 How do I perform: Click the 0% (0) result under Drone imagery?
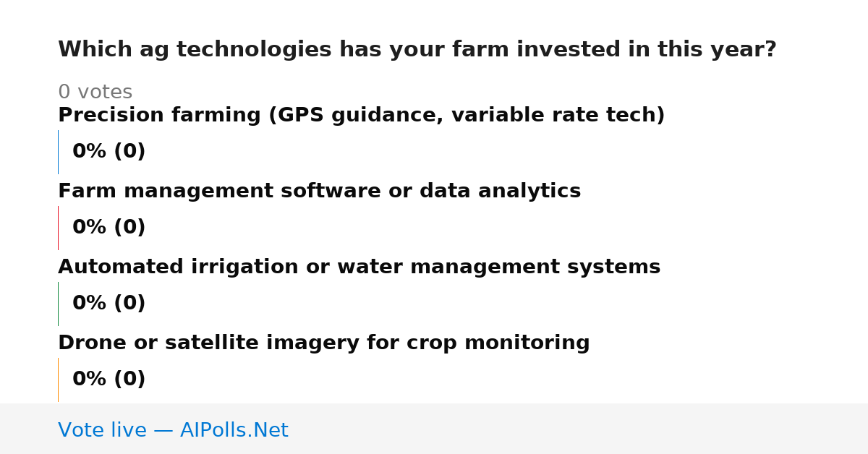click(x=109, y=380)
